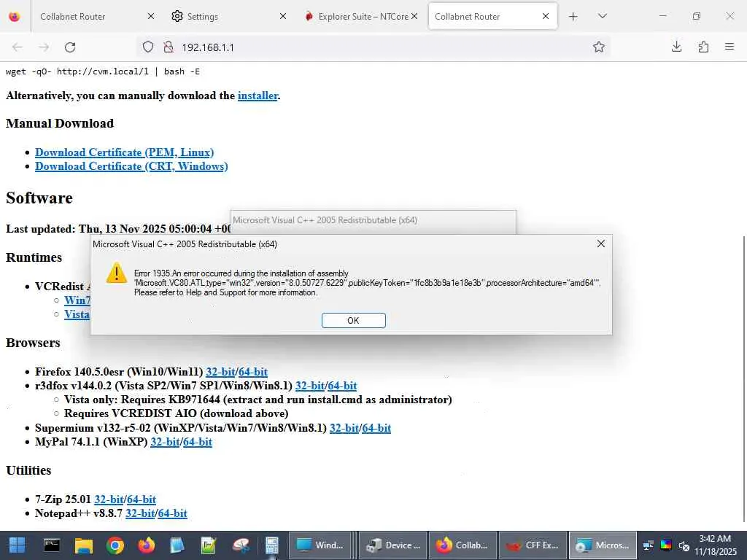Bookmark this page with the star icon
This screenshot has height=560, width=747.
click(599, 47)
